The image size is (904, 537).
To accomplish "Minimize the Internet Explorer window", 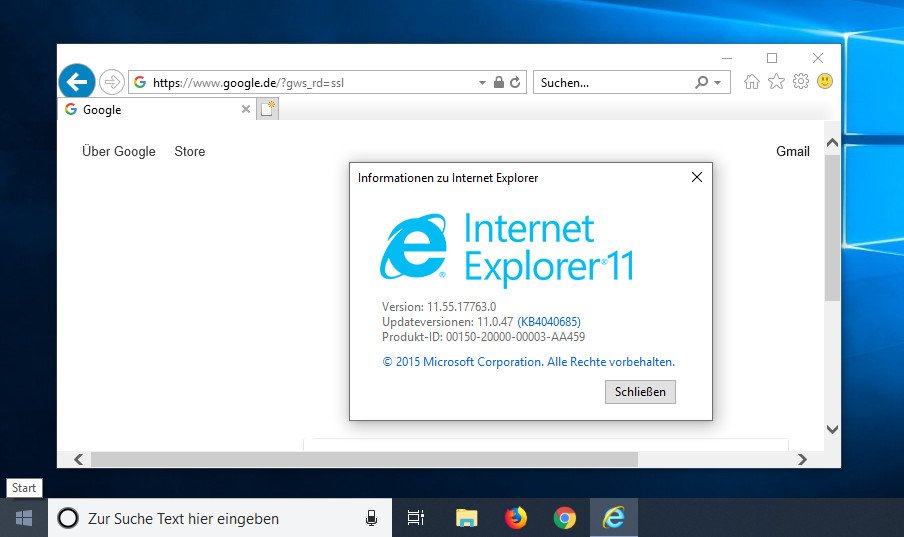I will pyautogui.click(x=727, y=58).
